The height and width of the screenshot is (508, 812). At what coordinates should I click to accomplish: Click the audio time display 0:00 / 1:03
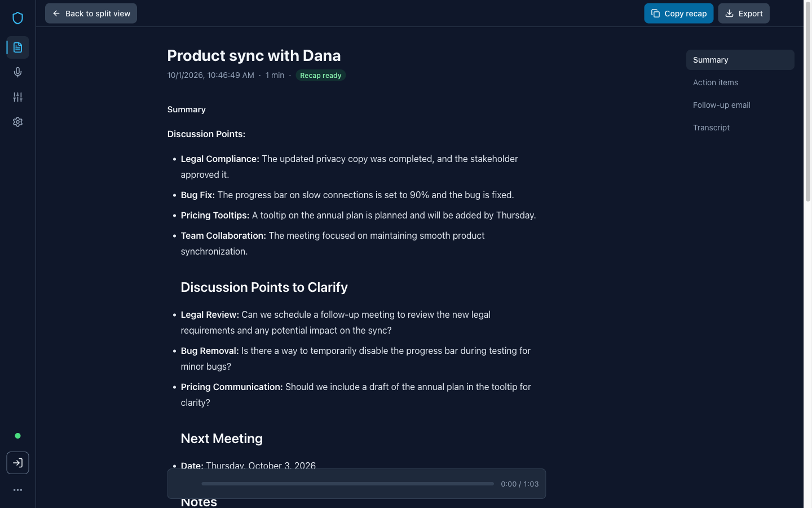pyautogui.click(x=519, y=484)
